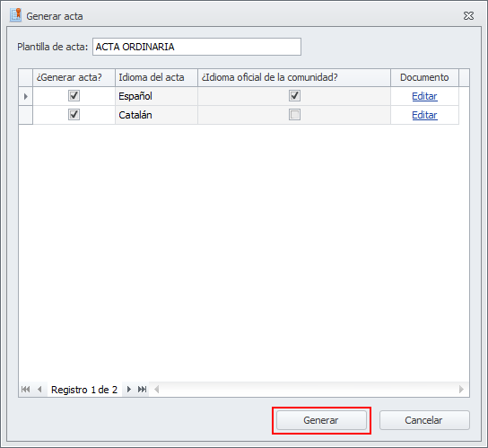Click the Documento column header
The height and width of the screenshot is (448, 488).
tap(424, 77)
